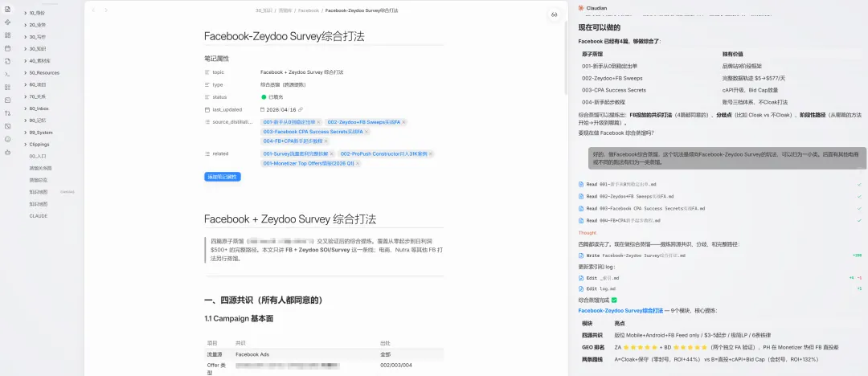The height and width of the screenshot is (376, 868).
Task: Click file icon of Write Facebook-Zeydoo step
Action: point(581,255)
